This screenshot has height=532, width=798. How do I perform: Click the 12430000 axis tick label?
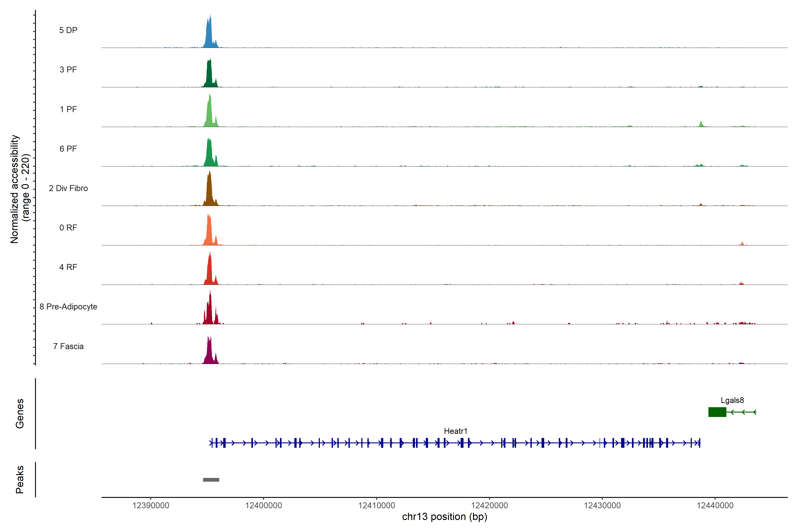602,506
